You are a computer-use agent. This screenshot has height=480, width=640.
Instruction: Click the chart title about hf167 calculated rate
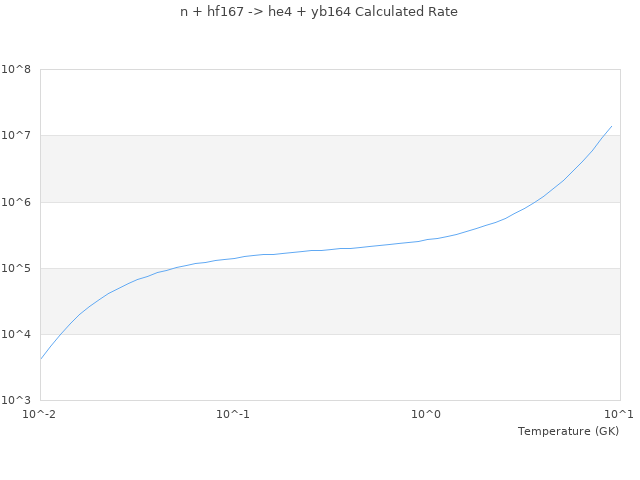click(x=319, y=12)
